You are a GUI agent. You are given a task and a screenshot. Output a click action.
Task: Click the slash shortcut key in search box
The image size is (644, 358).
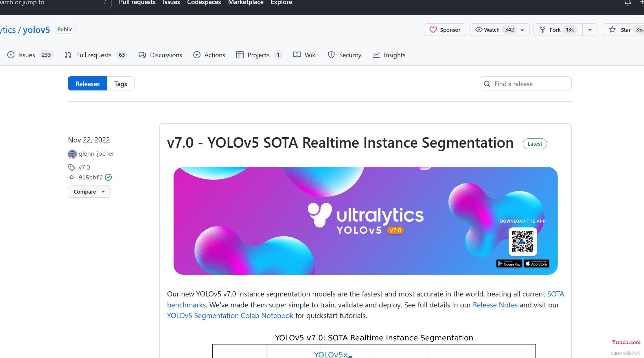[105, 3]
